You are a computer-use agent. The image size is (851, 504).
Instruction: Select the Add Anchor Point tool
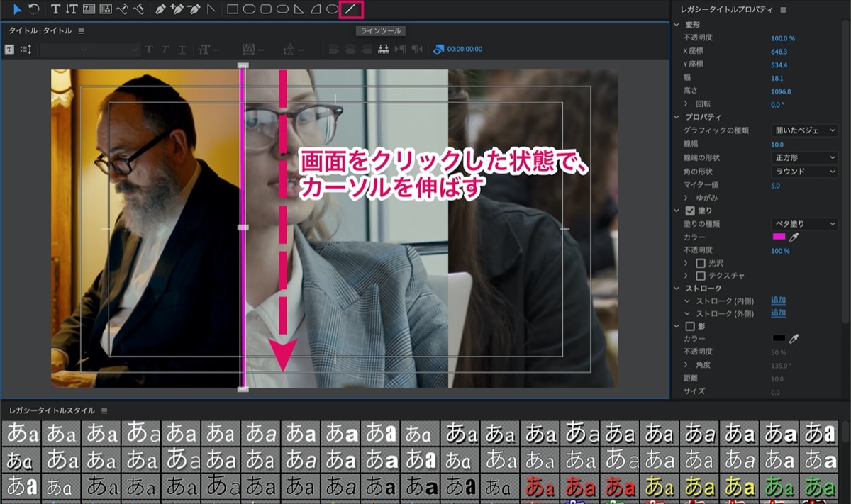(x=177, y=9)
